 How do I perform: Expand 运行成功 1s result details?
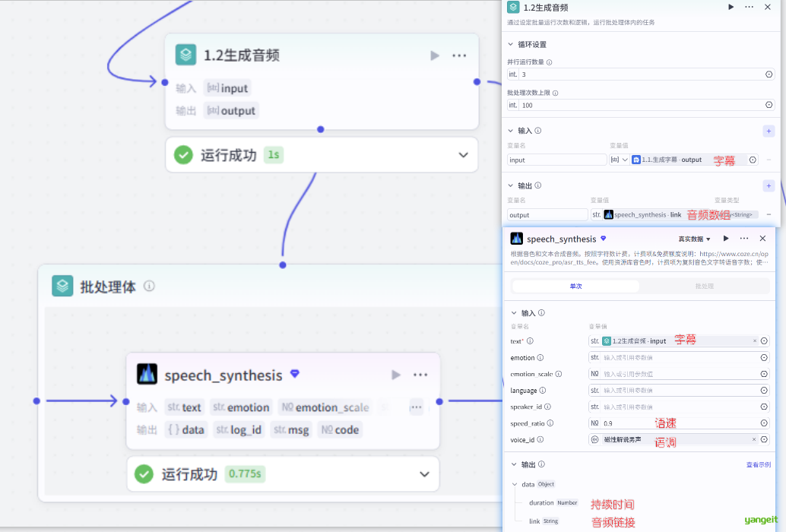(x=463, y=155)
